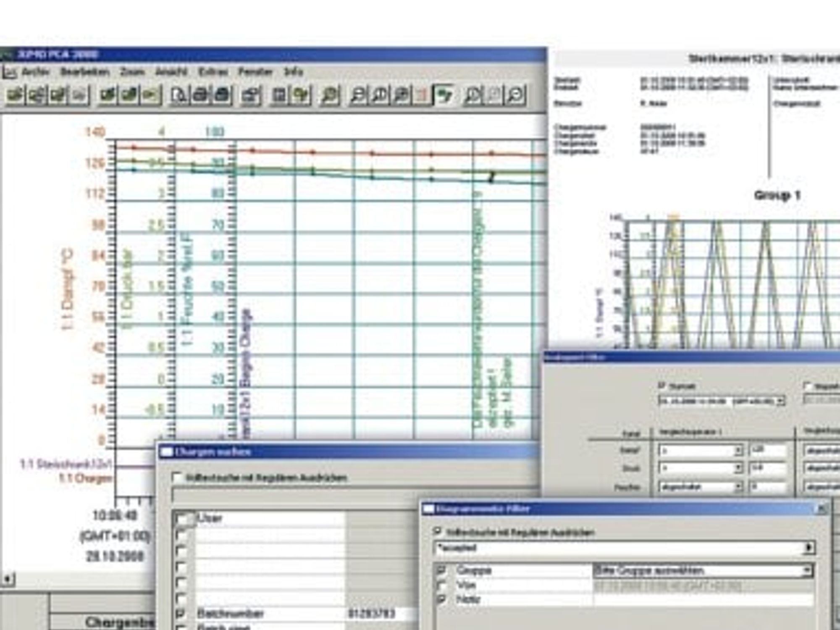Click the chart icon left of Archiv
840x630 pixels.
point(9,72)
